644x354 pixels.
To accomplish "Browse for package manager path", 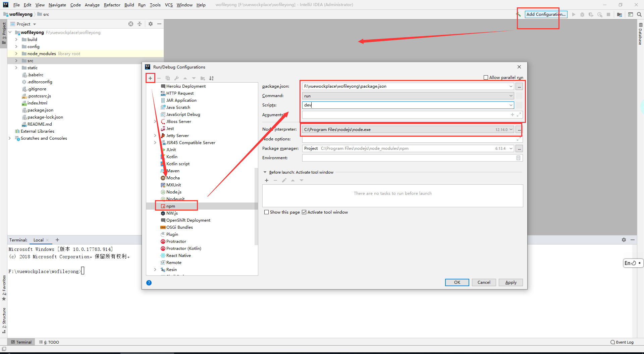I will (519, 148).
